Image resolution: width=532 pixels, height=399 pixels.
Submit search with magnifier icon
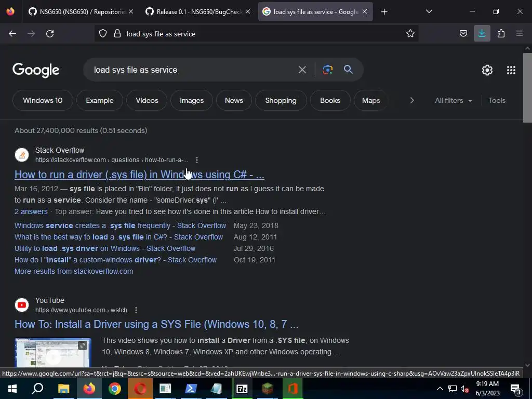[x=348, y=70]
